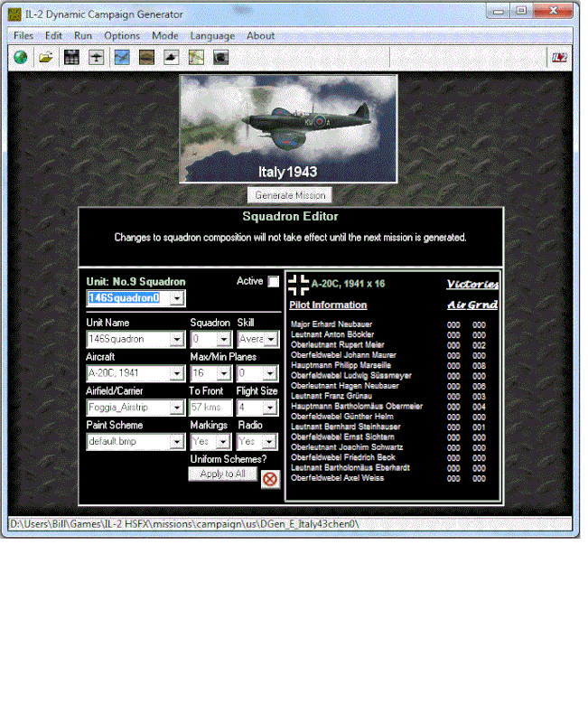Expand the Unit Name dropdown
The image size is (588, 723).
click(177, 340)
